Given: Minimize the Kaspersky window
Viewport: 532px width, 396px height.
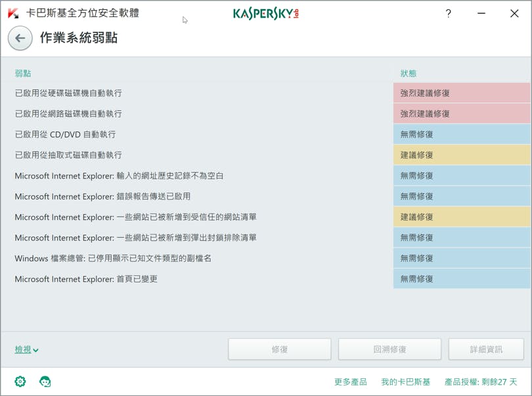Looking at the screenshot, I should click(481, 13).
